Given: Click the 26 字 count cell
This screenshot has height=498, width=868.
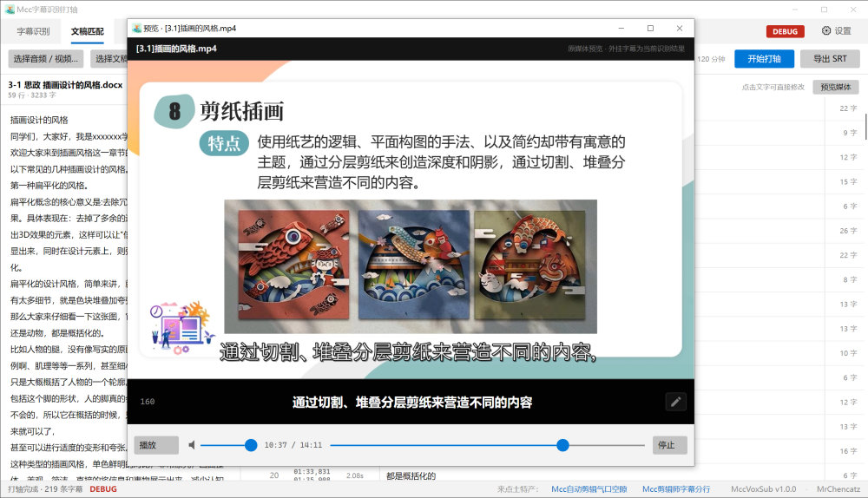Looking at the screenshot, I should pos(848,231).
